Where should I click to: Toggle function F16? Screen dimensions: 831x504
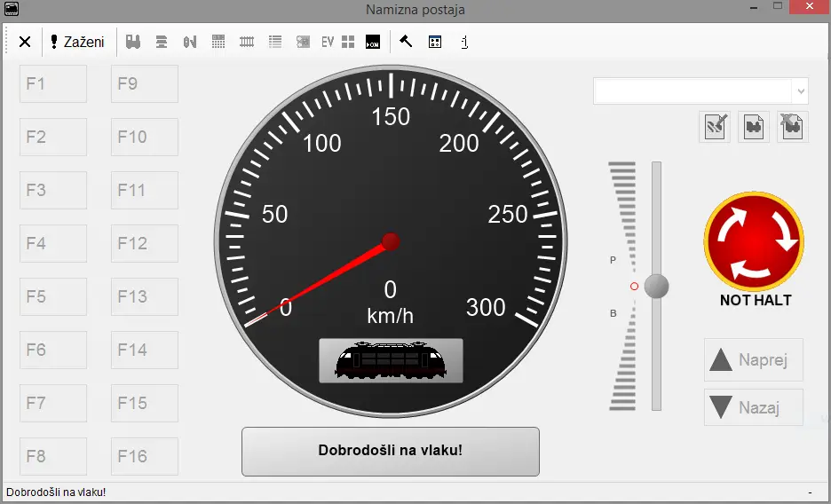(145, 457)
